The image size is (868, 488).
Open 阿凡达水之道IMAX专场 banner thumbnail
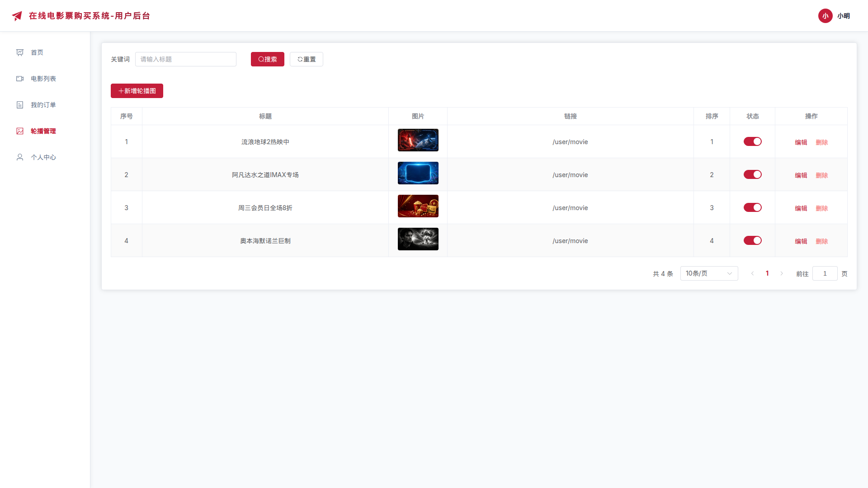[x=418, y=173]
